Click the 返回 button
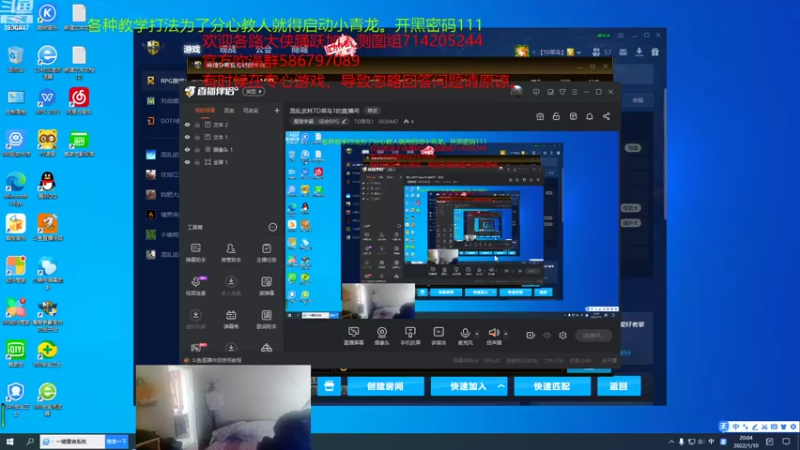Image resolution: width=800 pixels, height=450 pixels. pyautogui.click(x=618, y=386)
